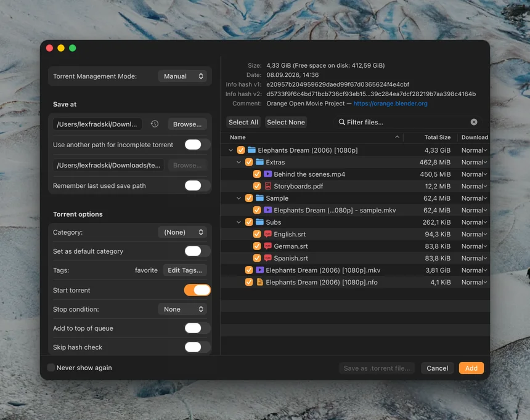
Task: Uncheck the Spanish.srt checkbox
Action: pyautogui.click(x=257, y=258)
